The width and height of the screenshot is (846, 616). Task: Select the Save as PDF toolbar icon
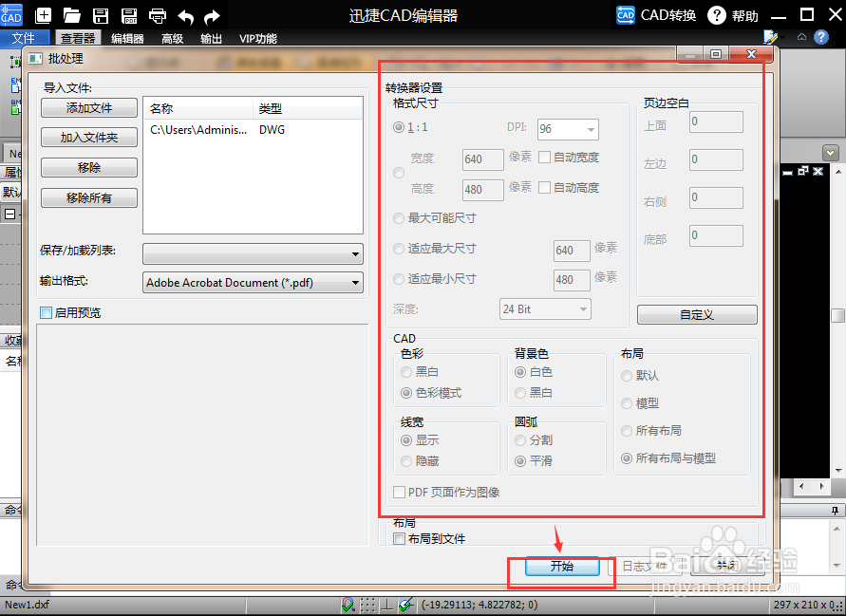pos(129,15)
